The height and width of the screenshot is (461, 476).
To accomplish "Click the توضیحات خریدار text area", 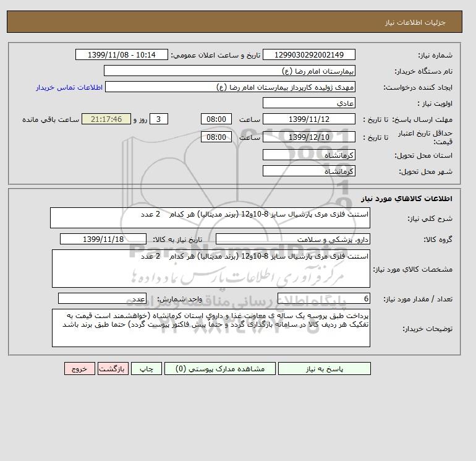I will point(211,328).
